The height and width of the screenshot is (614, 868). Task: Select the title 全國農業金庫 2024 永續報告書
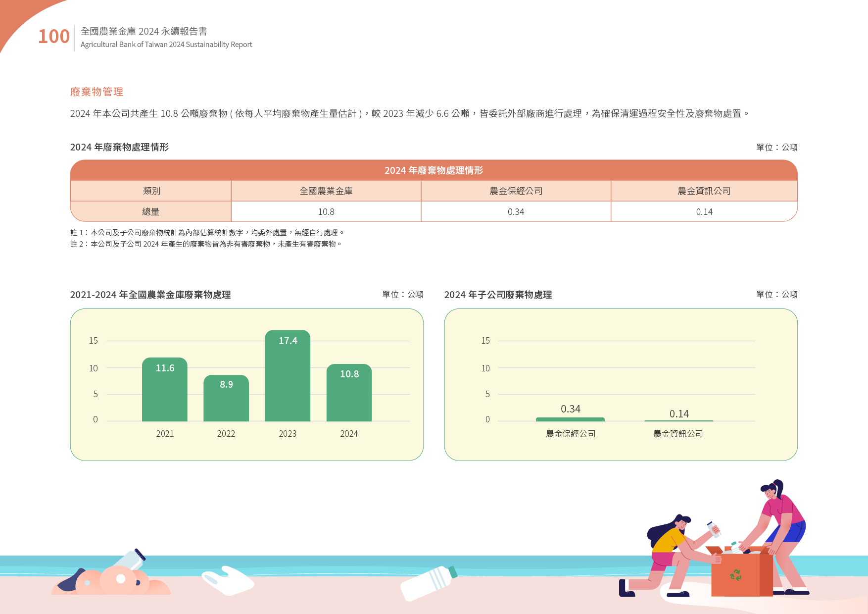(144, 31)
